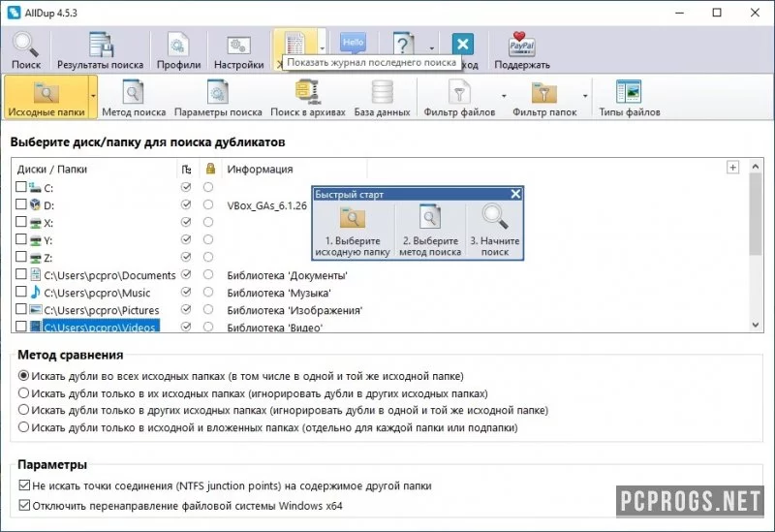Start search with Поиск magnifier icon

click(x=26, y=51)
